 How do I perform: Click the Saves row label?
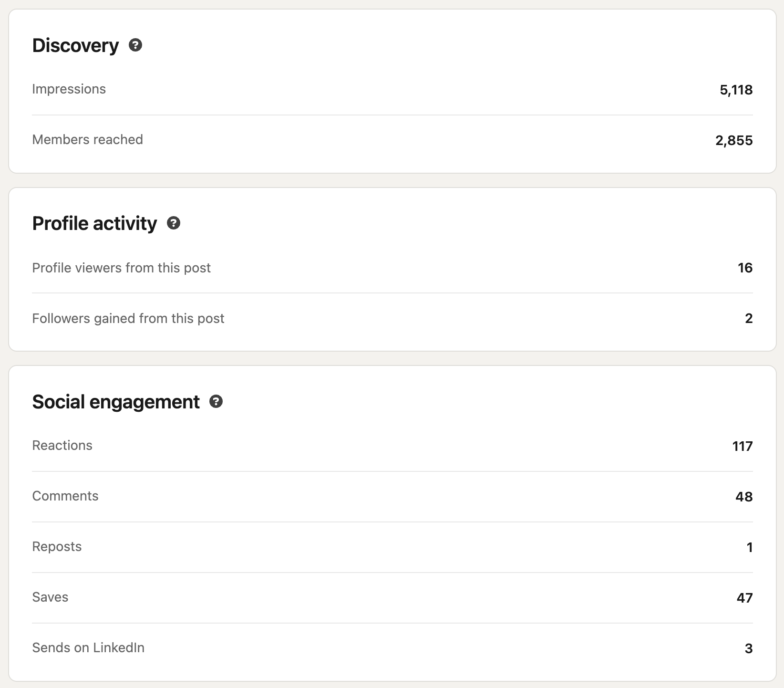[x=50, y=597]
